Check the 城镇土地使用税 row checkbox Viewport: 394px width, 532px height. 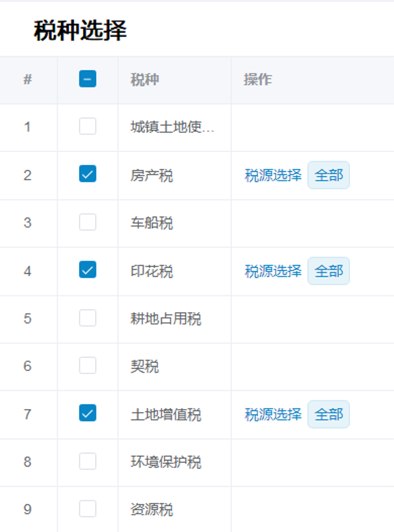coord(87,126)
